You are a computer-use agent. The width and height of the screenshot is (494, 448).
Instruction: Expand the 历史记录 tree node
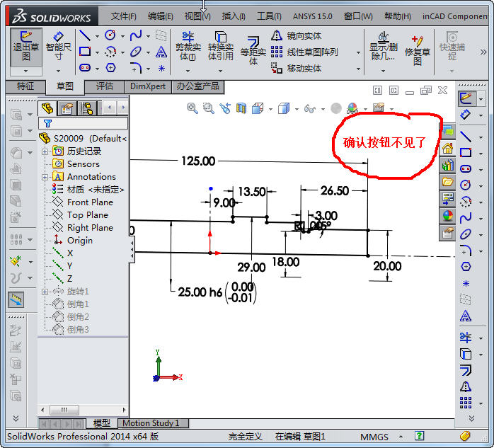click(x=45, y=151)
